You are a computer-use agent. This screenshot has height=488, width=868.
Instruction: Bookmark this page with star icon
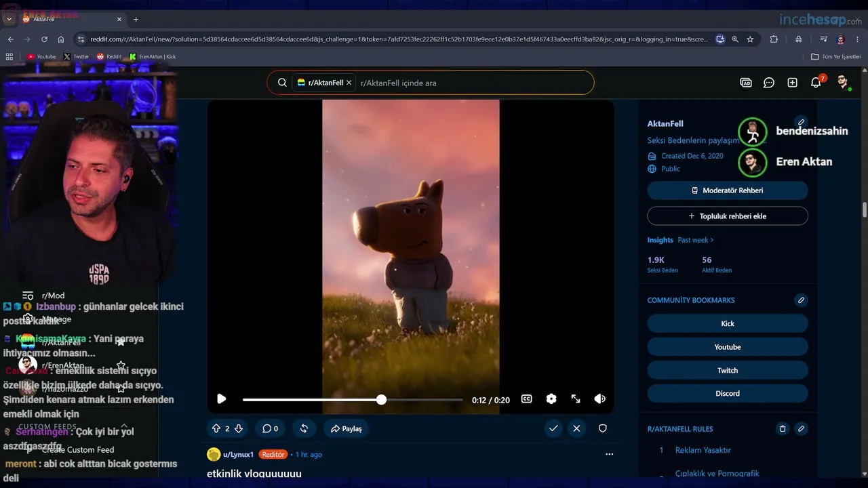pos(750,39)
